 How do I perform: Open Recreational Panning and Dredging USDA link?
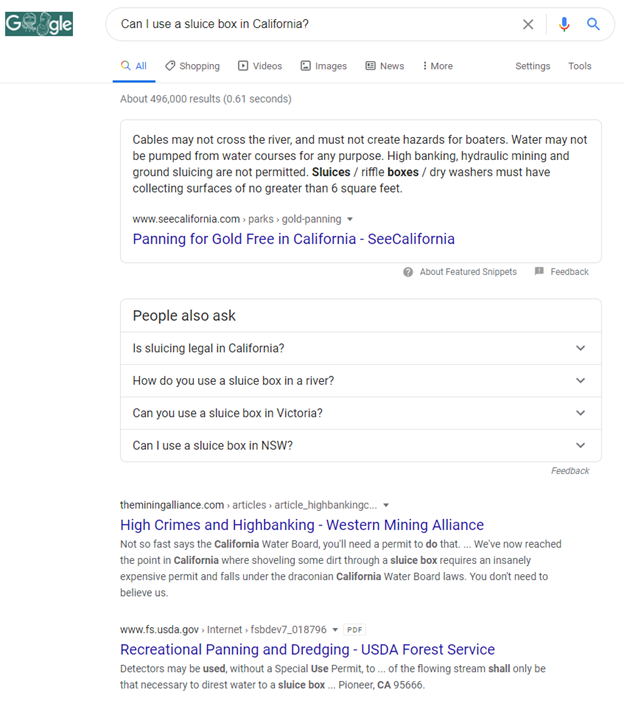point(307,650)
